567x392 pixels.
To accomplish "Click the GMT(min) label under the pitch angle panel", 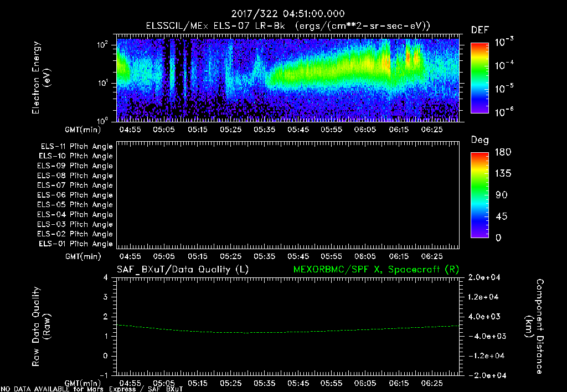I will click(83, 256).
